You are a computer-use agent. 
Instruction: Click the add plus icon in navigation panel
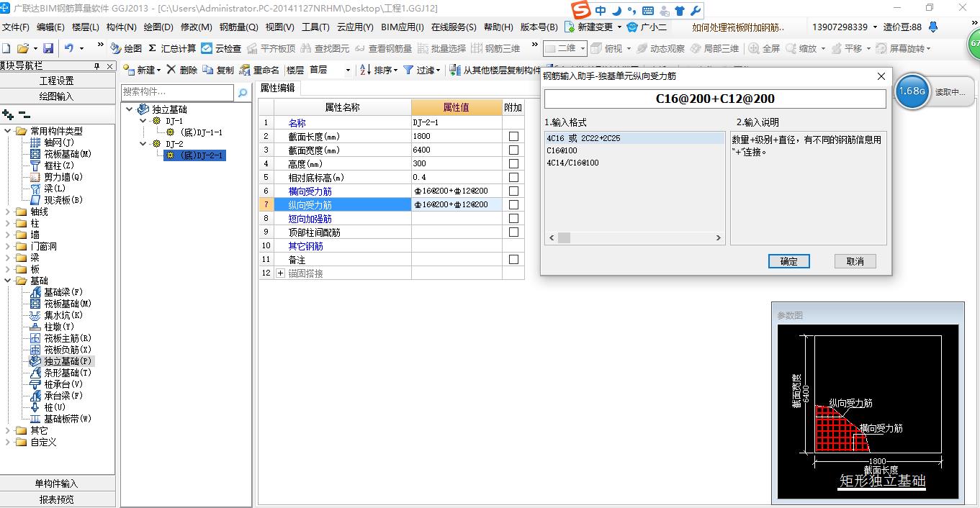click(x=8, y=114)
